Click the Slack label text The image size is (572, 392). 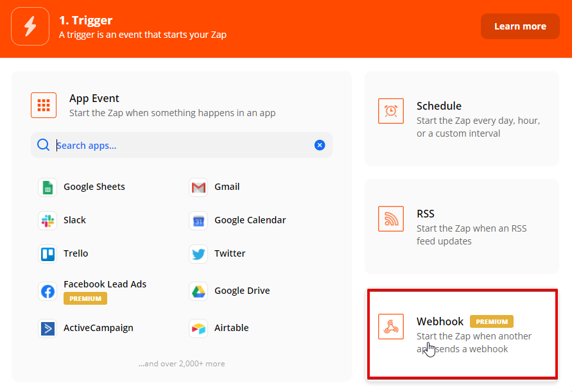click(74, 220)
